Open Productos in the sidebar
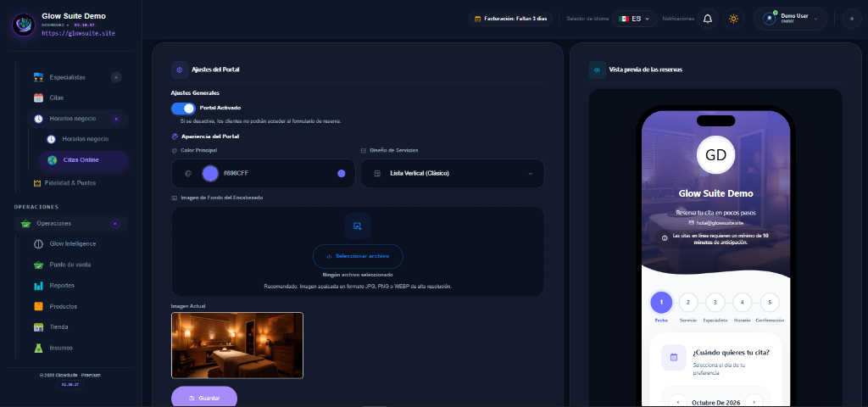This screenshot has height=407, width=868. (63, 306)
